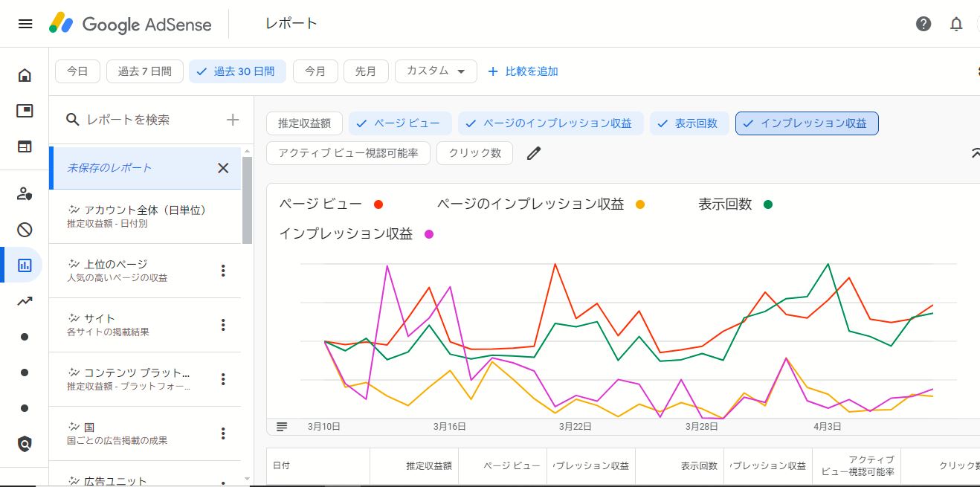This screenshot has height=487, width=980.
Task: Open more options for サイト report
Action: [223, 325]
